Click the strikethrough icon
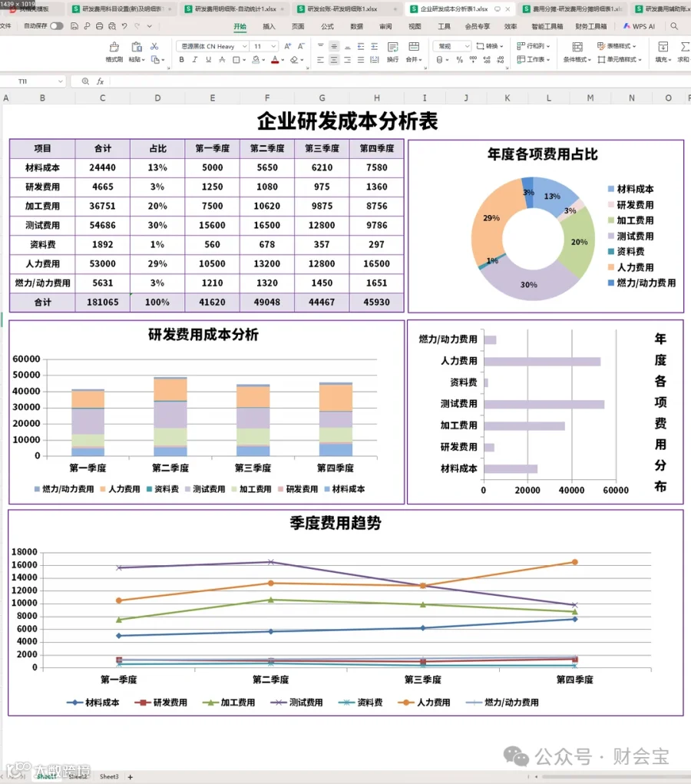 click(222, 60)
